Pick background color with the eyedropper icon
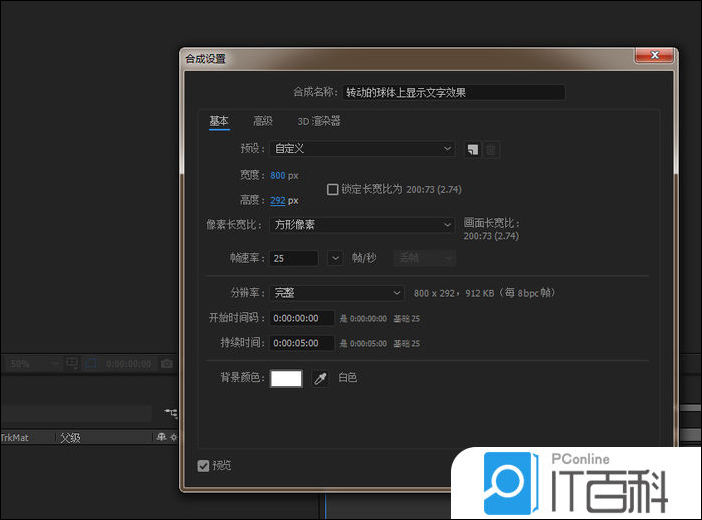This screenshot has height=520, width=702. pyautogui.click(x=320, y=378)
